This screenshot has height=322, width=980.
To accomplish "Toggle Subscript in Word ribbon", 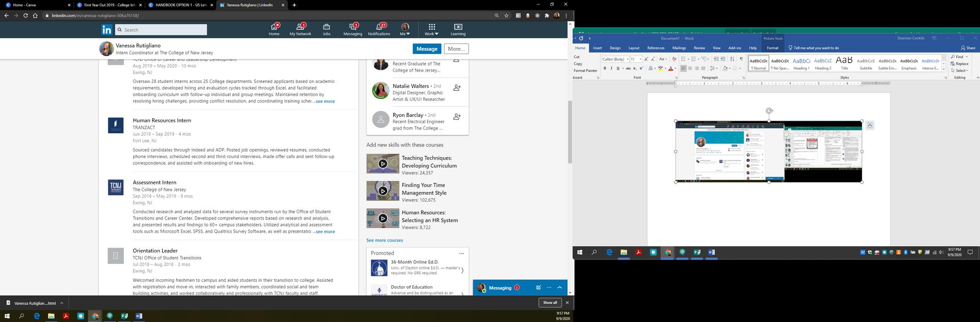I will [635, 68].
